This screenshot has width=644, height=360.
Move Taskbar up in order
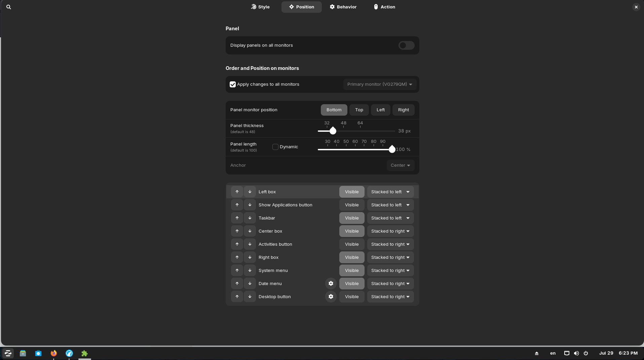237,218
